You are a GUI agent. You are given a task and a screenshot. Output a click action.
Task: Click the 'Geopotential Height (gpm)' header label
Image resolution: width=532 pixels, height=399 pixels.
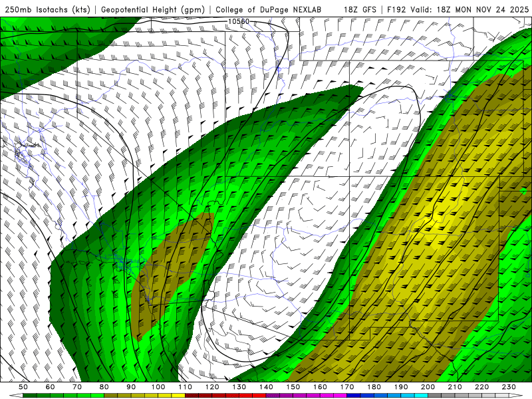153,10
